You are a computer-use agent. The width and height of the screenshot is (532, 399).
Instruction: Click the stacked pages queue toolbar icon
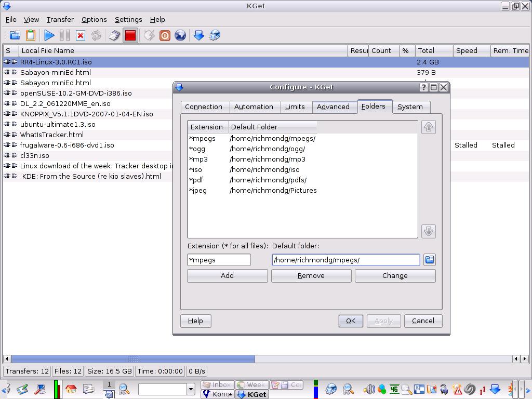coord(114,35)
